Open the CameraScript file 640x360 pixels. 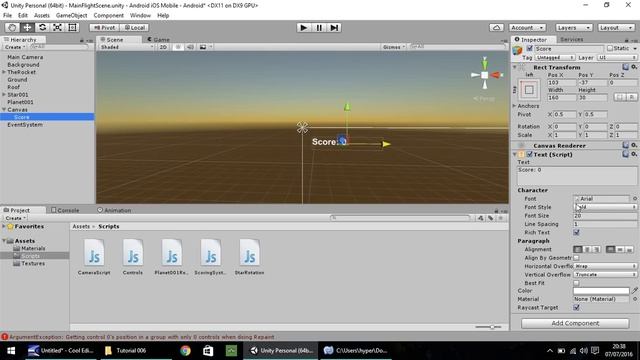click(94, 256)
